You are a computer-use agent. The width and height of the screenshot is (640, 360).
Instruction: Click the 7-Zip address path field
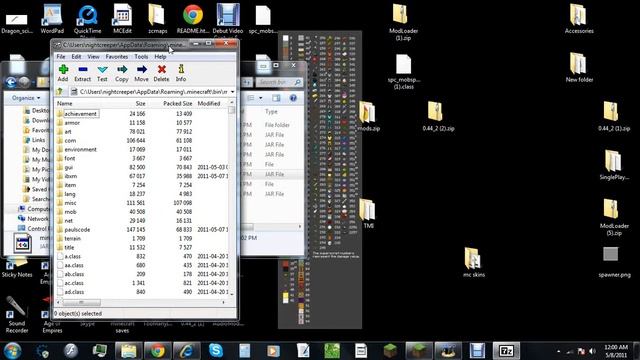150,92
